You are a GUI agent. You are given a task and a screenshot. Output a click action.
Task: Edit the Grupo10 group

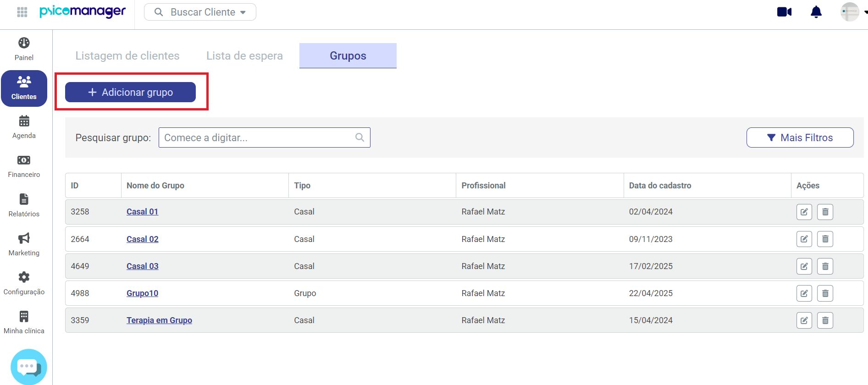coord(804,293)
